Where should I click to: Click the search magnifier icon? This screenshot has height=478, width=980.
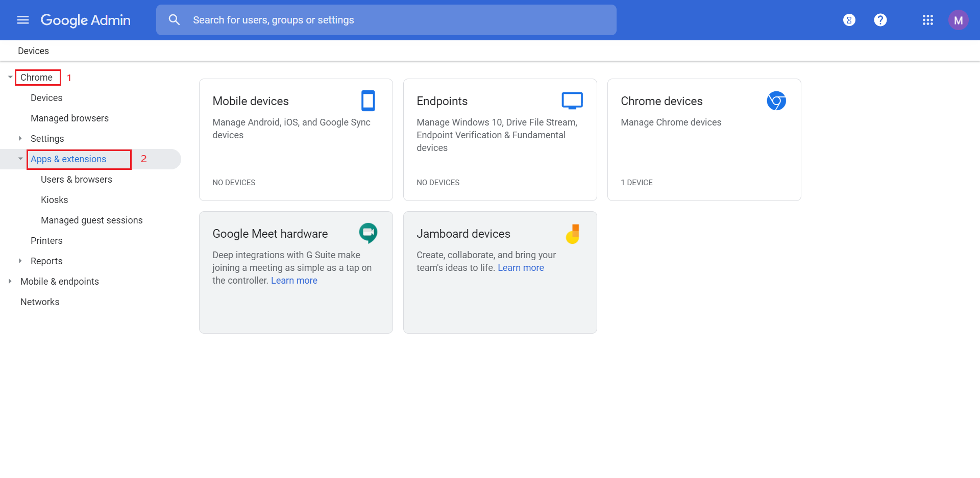174,20
